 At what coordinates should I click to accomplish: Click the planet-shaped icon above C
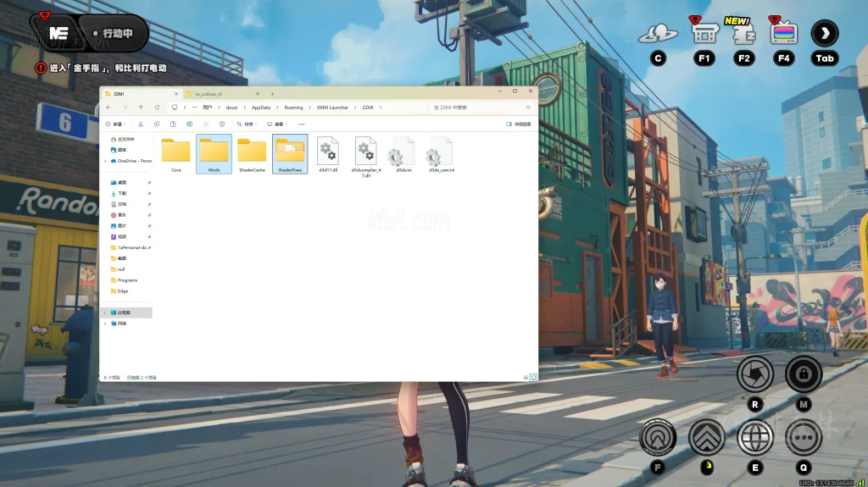(x=658, y=34)
